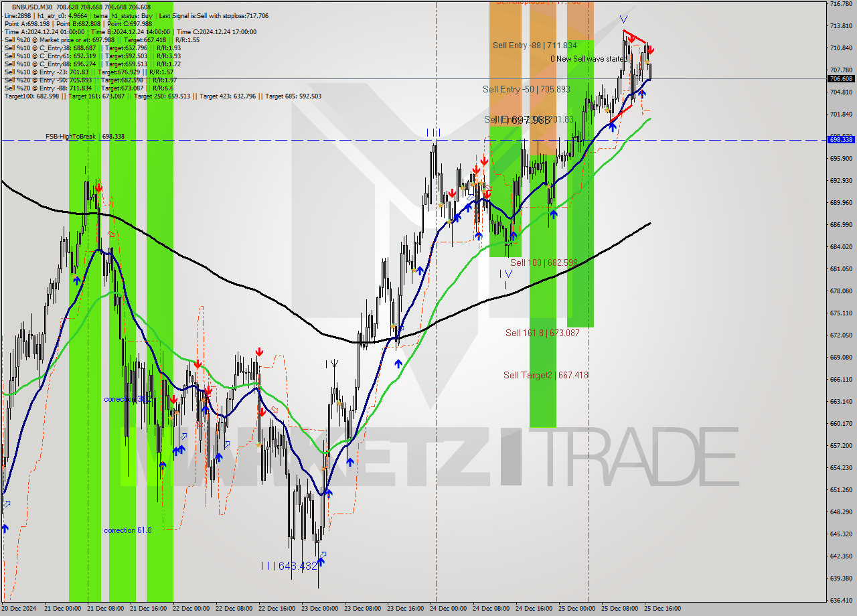Click the '24 Dec 00:00' time label
Image resolution: width=857 pixels, height=616 pixels.
[449, 609]
